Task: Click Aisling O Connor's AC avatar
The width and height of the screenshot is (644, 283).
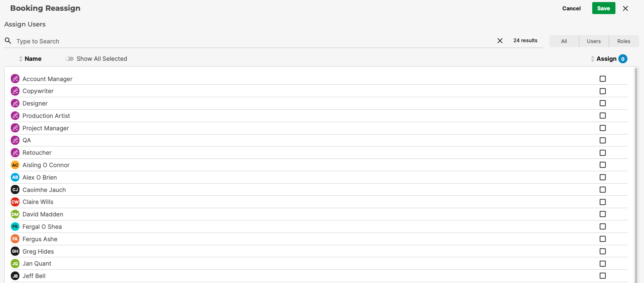Action: [15, 165]
